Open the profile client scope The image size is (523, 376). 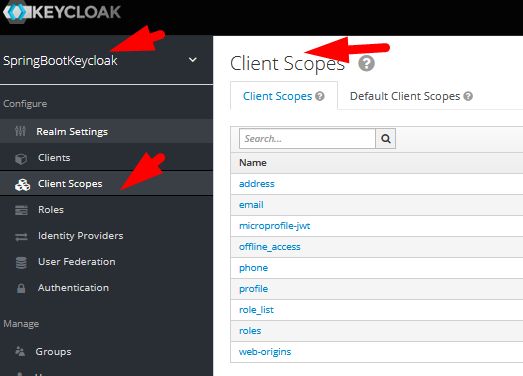(253, 289)
